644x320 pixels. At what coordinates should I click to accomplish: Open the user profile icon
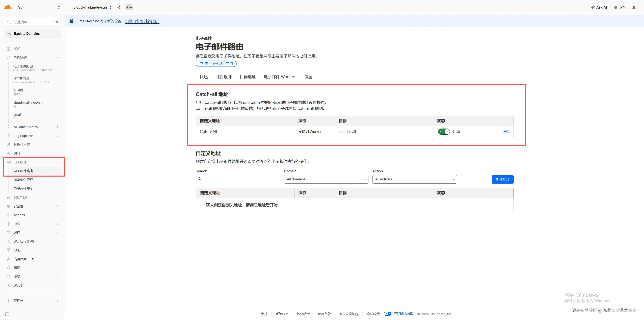click(634, 8)
